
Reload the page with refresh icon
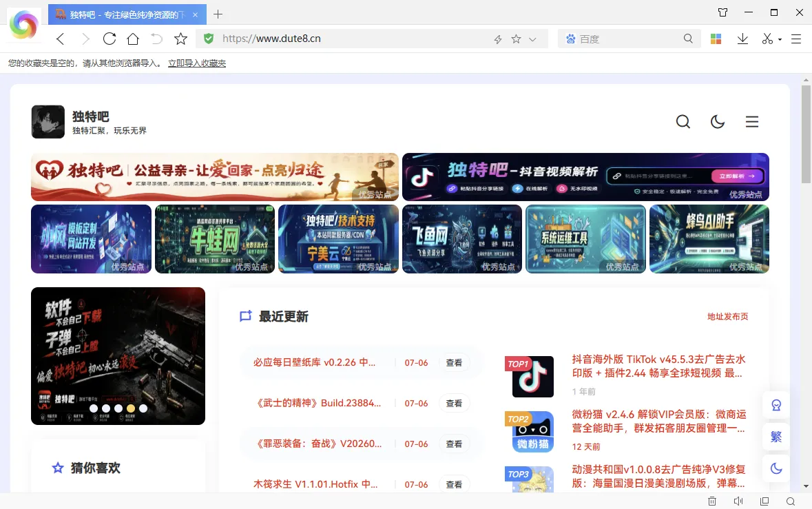pyautogui.click(x=110, y=39)
